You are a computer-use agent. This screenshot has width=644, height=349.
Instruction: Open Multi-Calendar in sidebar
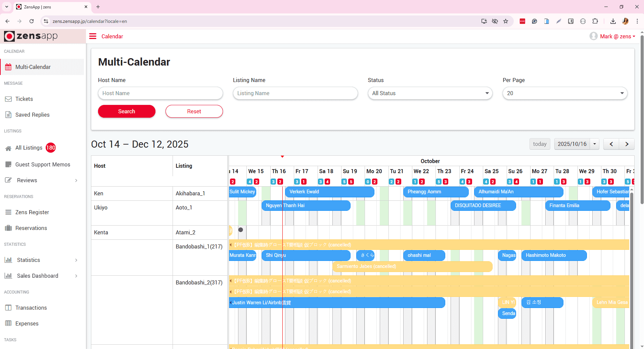point(42,67)
